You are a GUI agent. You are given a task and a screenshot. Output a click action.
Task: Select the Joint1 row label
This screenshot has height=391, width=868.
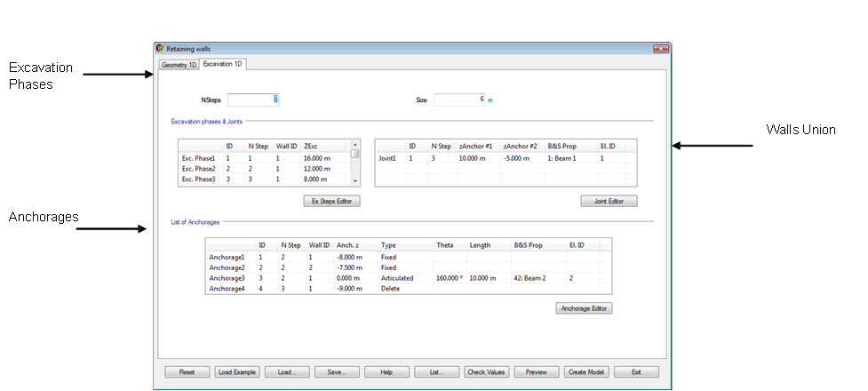click(x=387, y=158)
